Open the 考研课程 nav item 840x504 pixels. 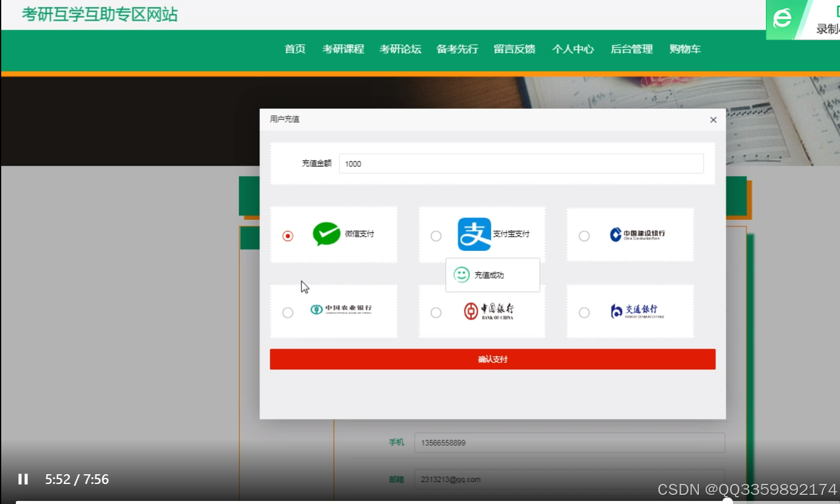click(x=343, y=49)
